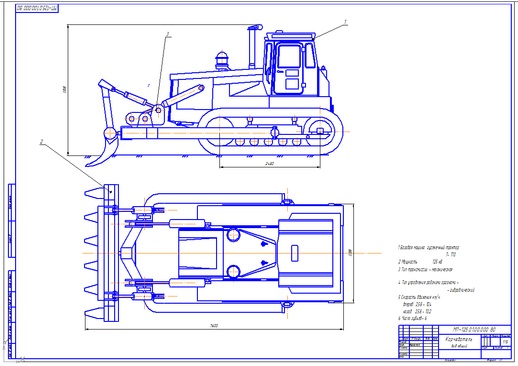This screenshot has width=518, height=366.
Task: Click the rear drive sprocket of the track
Action: point(320,131)
